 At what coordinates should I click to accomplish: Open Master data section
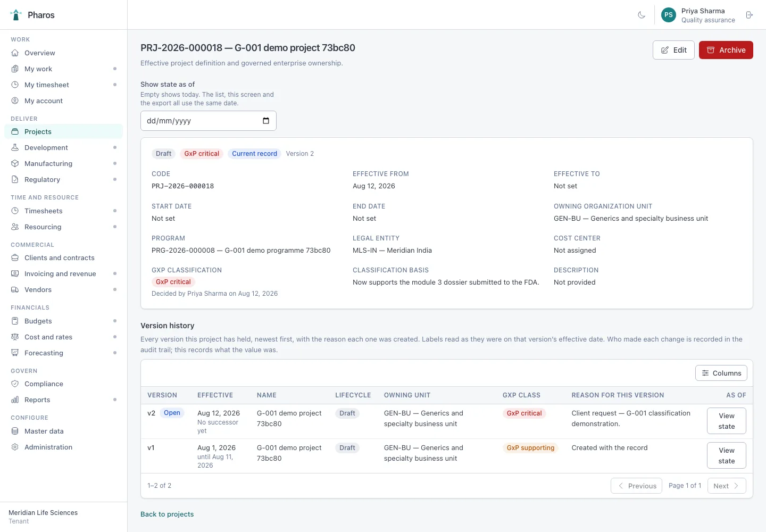tap(63, 431)
